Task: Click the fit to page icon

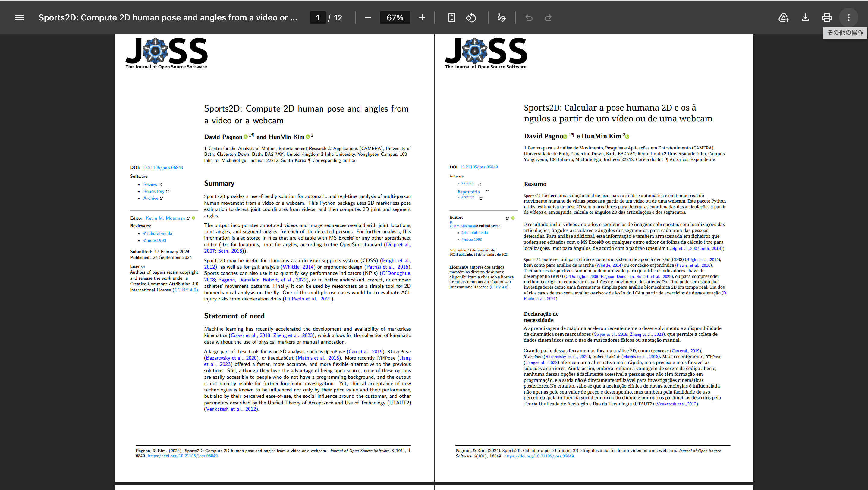Action: 451,17
